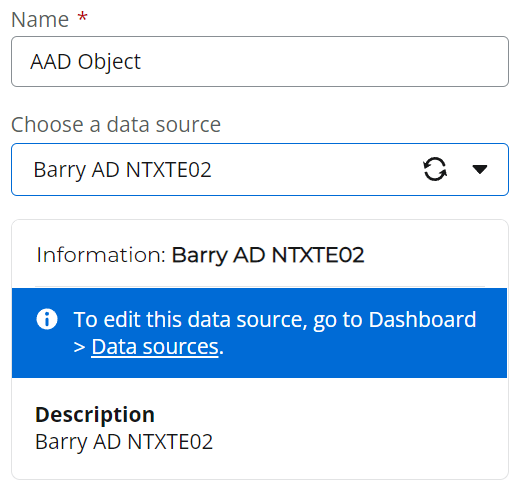
Task: Click the red required asterisk beside Name
Action: [x=82, y=17]
